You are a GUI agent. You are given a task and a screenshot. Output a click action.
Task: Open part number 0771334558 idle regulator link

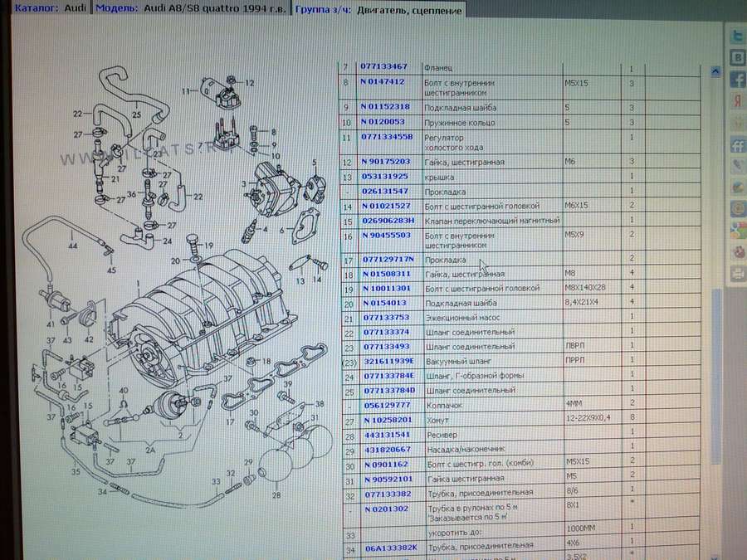(387, 136)
